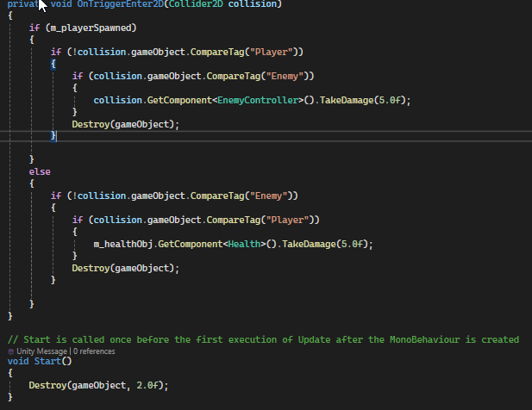Screen dimensions: 532x410
Task: Click the if keyword before m_playerSpawned
Action: (34, 28)
